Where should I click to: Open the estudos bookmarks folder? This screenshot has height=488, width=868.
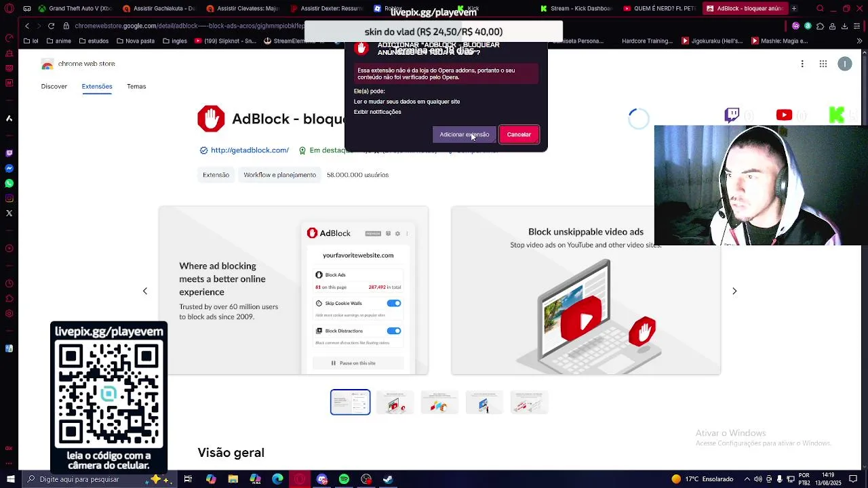coord(93,41)
